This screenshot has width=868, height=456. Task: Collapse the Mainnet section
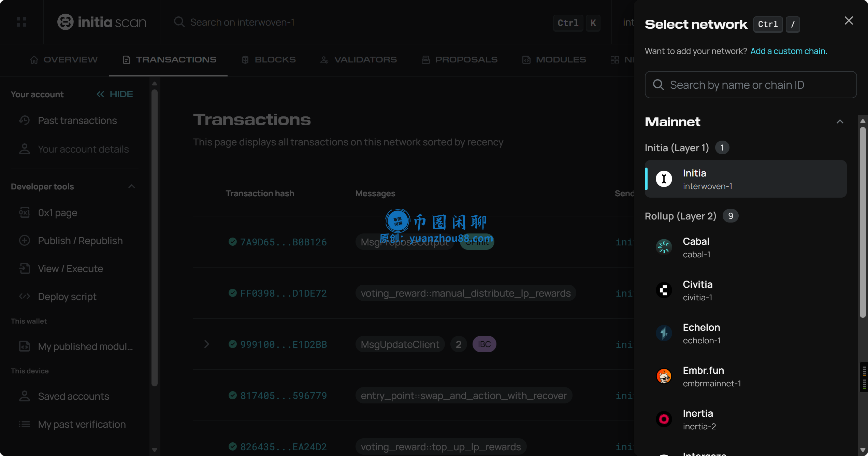(840, 122)
